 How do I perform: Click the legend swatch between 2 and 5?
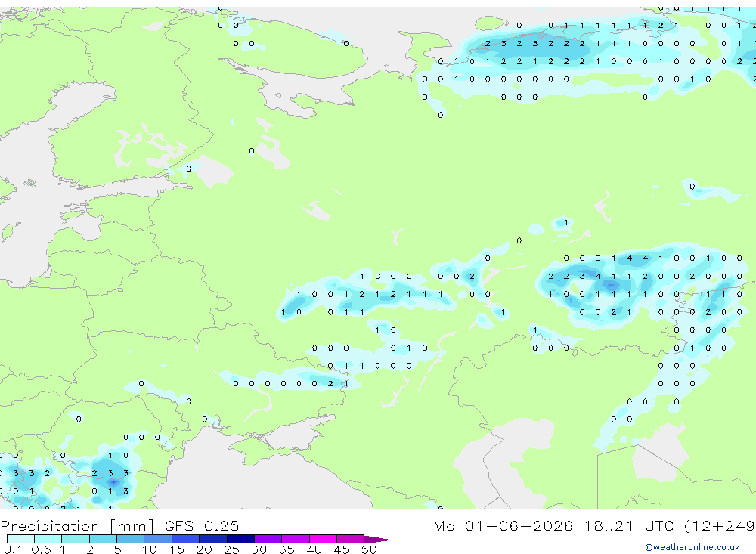(x=103, y=539)
